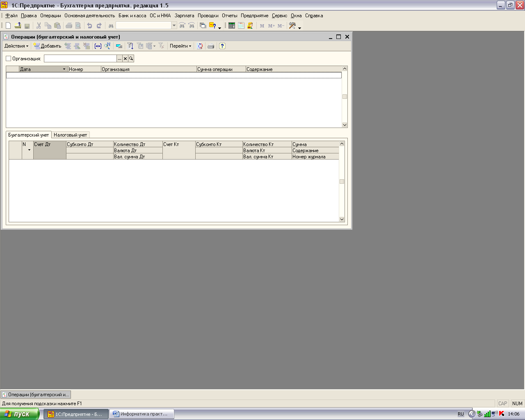Open the windows list icon

click(x=203, y=25)
